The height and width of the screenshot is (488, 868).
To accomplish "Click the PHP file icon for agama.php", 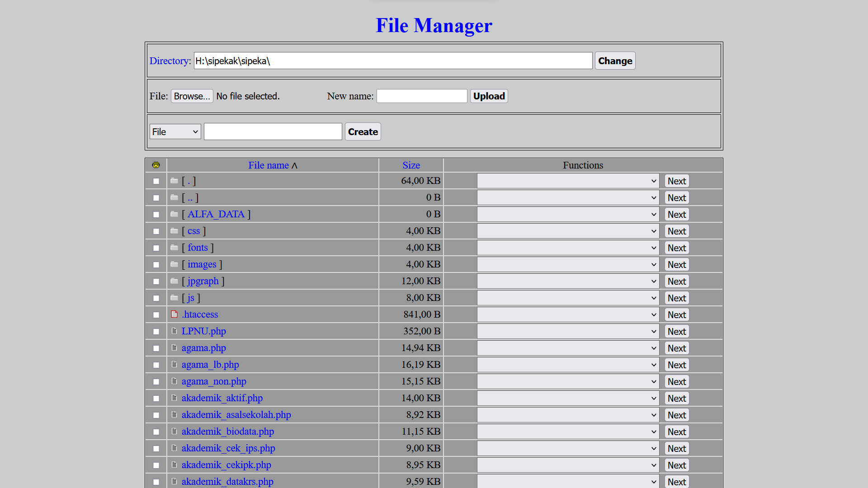I will pyautogui.click(x=174, y=347).
